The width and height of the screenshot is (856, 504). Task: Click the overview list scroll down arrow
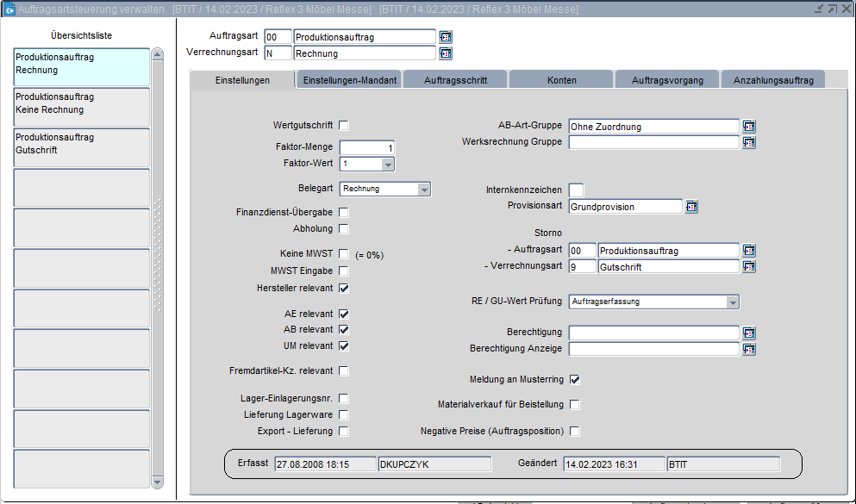[x=157, y=482]
